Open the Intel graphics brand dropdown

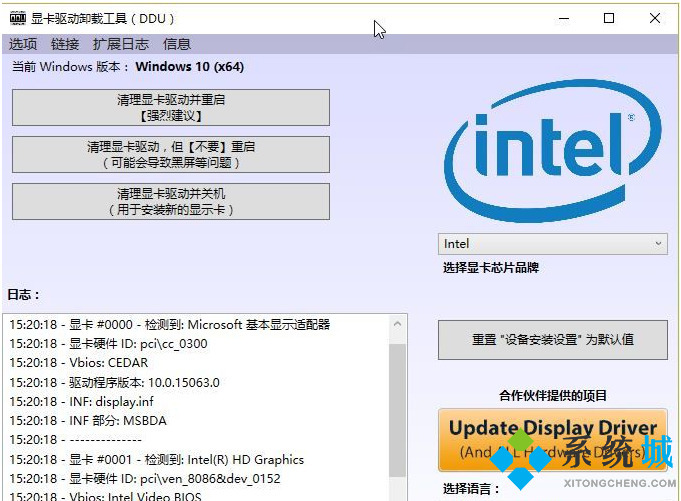pyautogui.click(x=552, y=244)
